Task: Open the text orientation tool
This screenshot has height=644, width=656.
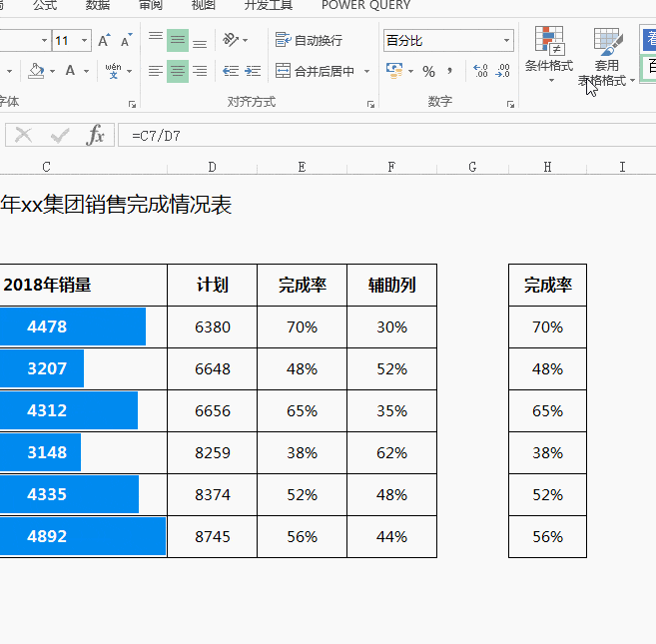Action: [230, 40]
